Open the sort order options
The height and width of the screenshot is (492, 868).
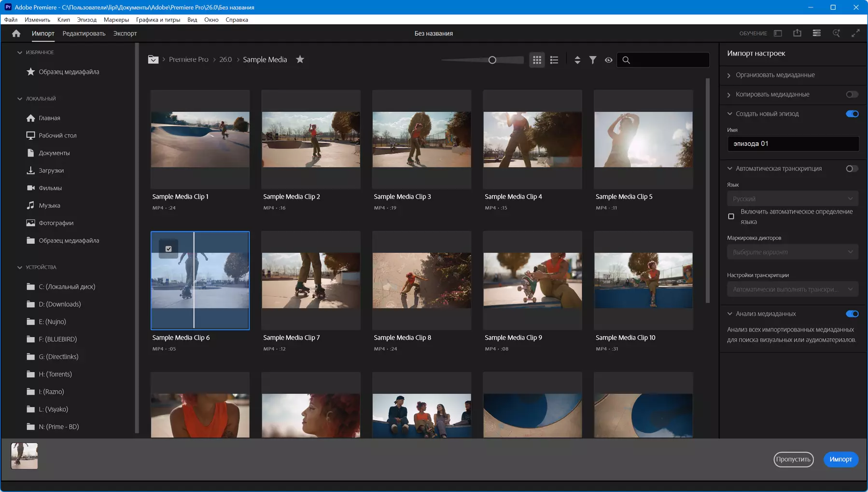coord(577,60)
